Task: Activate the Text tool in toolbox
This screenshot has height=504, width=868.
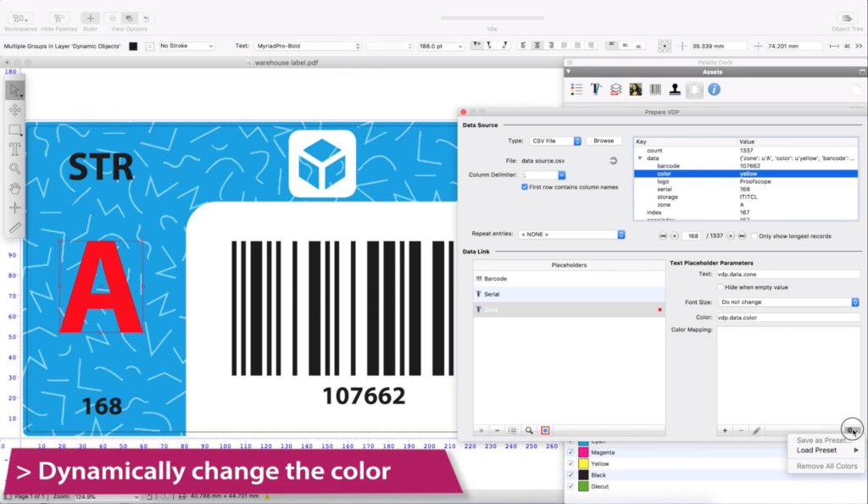Action: [15, 149]
